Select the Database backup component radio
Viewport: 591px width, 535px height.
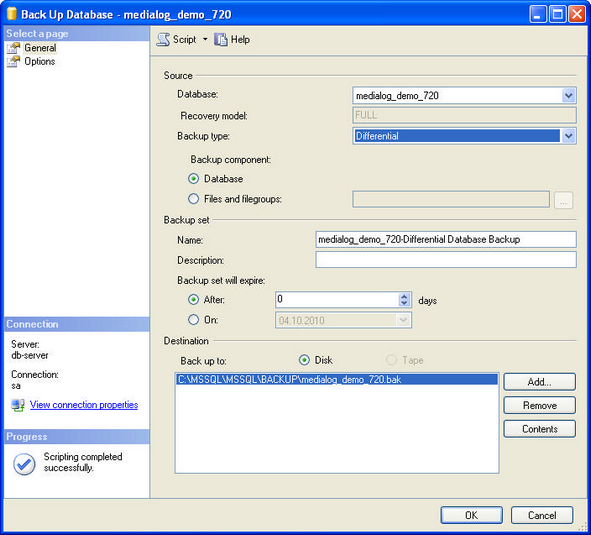[193, 179]
